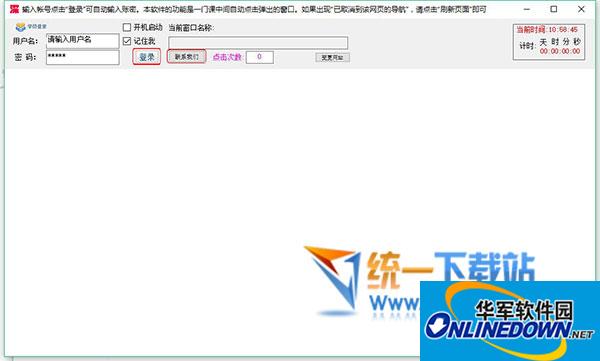Screen dimensions: 600x361
Task: Enable the 开机启动 checkbox
Action: [x=127, y=27]
